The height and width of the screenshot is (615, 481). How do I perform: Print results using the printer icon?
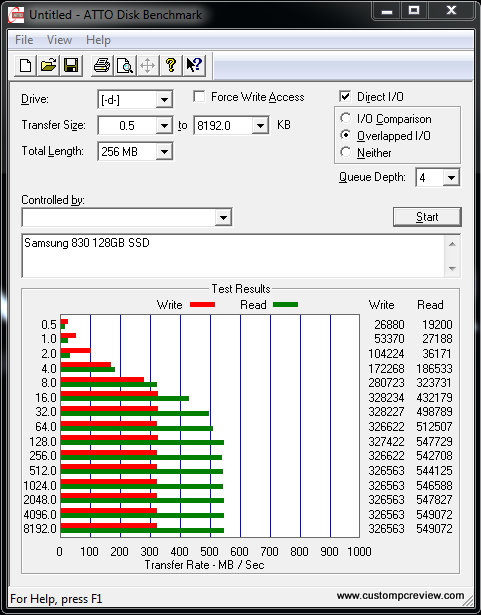[102, 66]
